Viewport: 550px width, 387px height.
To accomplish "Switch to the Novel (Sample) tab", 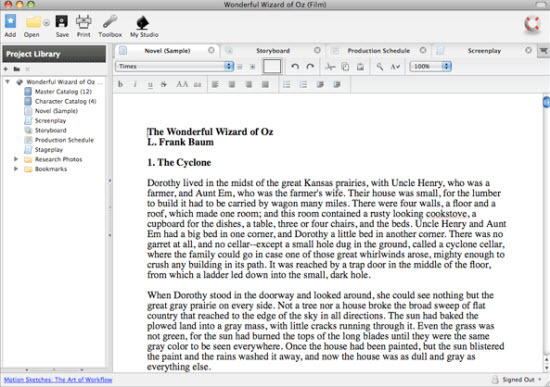I will tap(167, 51).
